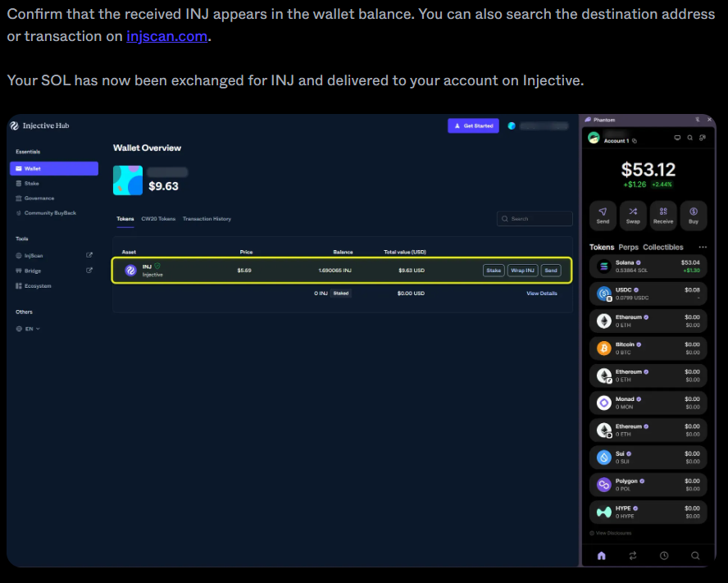This screenshot has height=583, width=728.
Task: Click the Phantom header search icon
Action: click(x=690, y=138)
